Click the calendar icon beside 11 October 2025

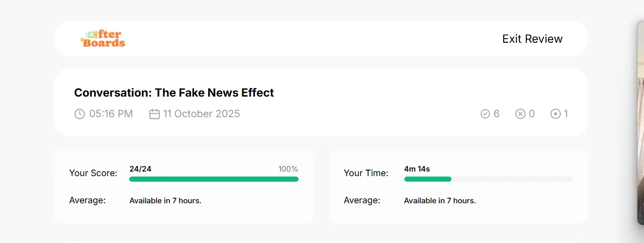click(x=154, y=114)
